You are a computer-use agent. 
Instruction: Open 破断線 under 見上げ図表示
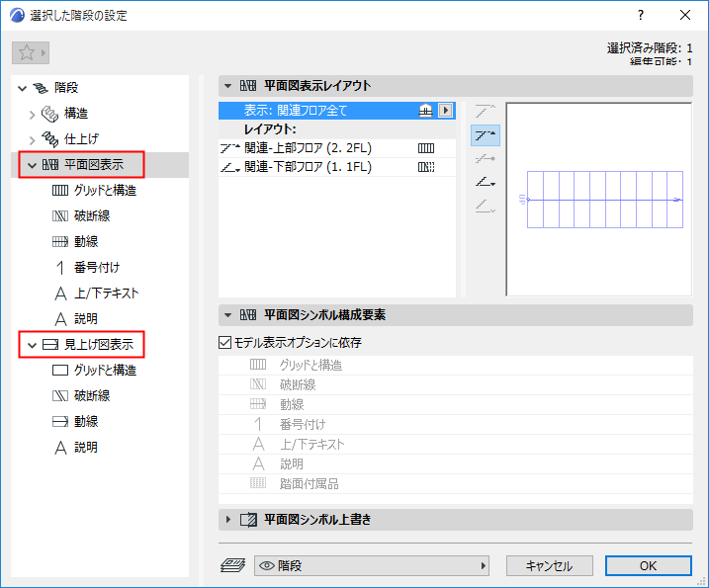(x=92, y=396)
